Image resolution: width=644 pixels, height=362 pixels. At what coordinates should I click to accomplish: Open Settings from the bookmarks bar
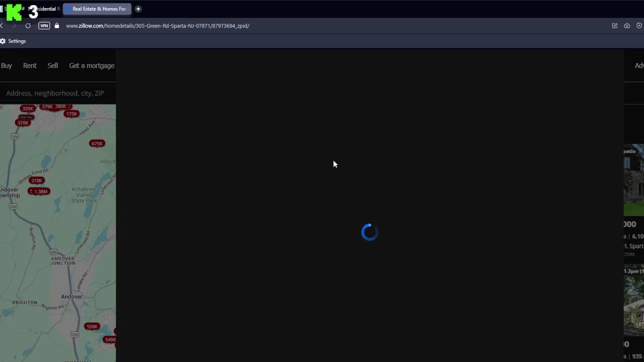(x=13, y=41)
